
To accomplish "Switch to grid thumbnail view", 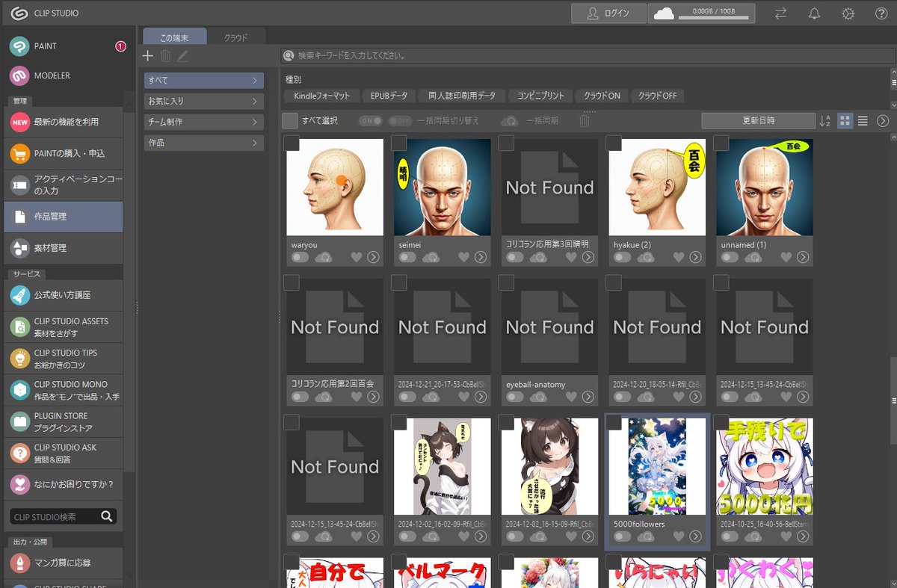I will [x=845, y=121].
